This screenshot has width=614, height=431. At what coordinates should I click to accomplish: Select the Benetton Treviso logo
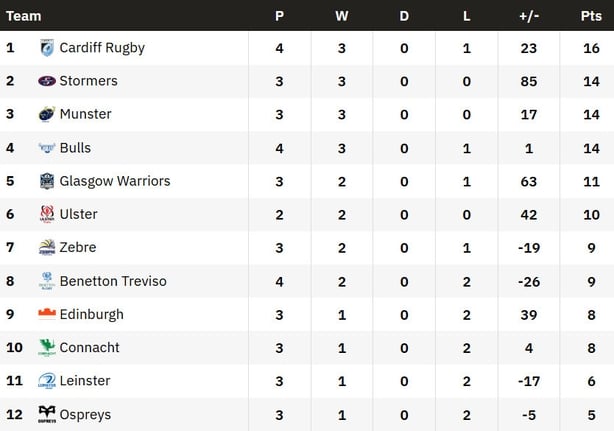[x=46, y=281]
